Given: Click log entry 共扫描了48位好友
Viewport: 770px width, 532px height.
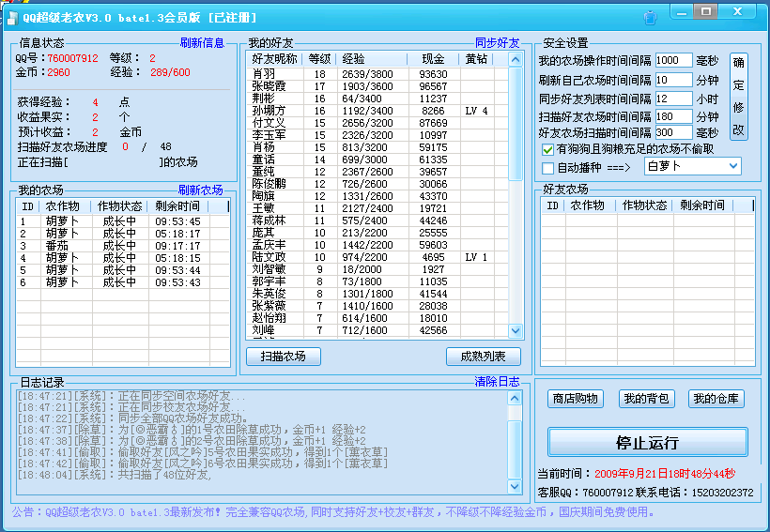Looking at the screenshot, I should click(x=115, y=475).
